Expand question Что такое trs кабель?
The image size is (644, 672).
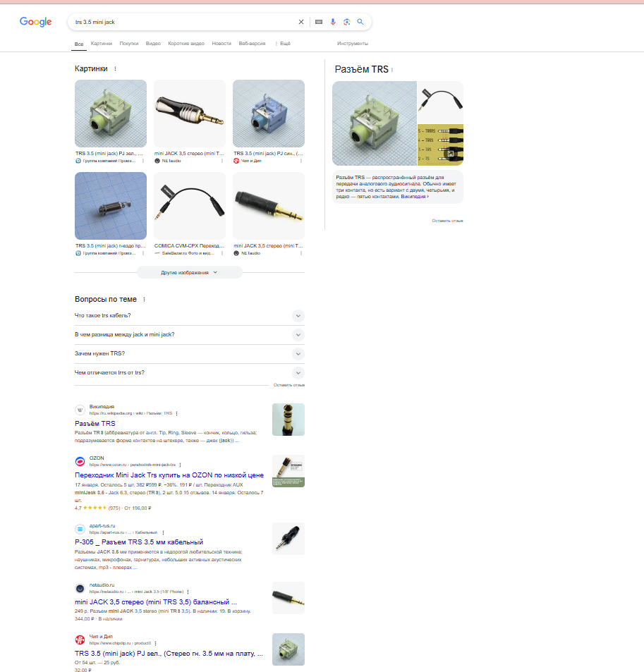pos(190,316)
